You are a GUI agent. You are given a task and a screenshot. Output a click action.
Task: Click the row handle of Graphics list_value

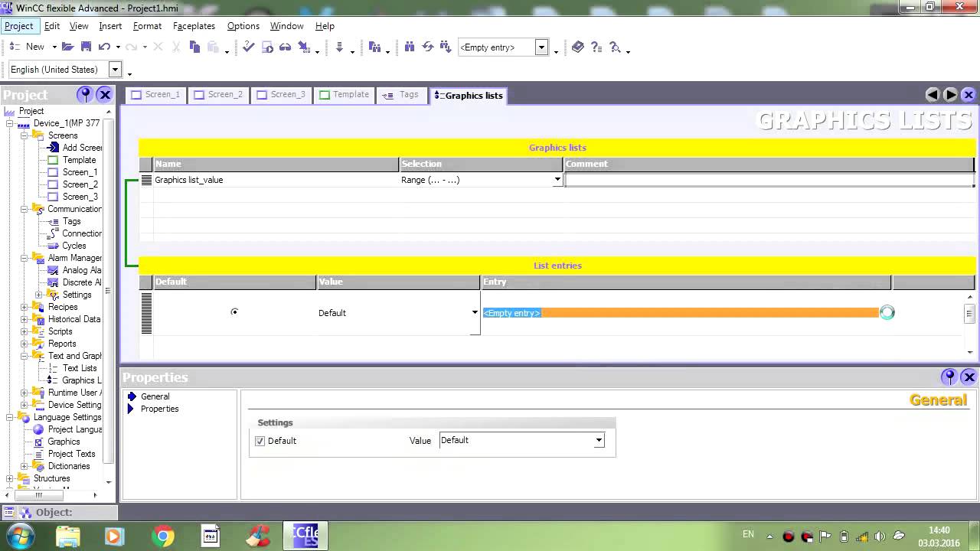[146, 180]
